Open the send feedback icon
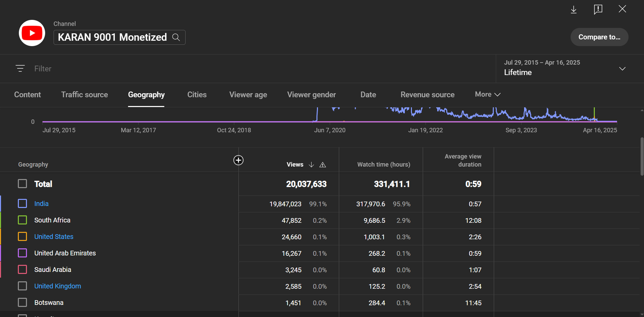This screenshot has height=317, width=644. (598, 9)
